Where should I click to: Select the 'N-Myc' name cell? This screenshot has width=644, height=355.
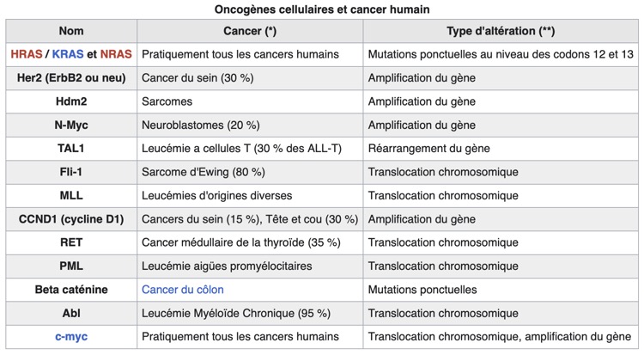pos(71,125)
